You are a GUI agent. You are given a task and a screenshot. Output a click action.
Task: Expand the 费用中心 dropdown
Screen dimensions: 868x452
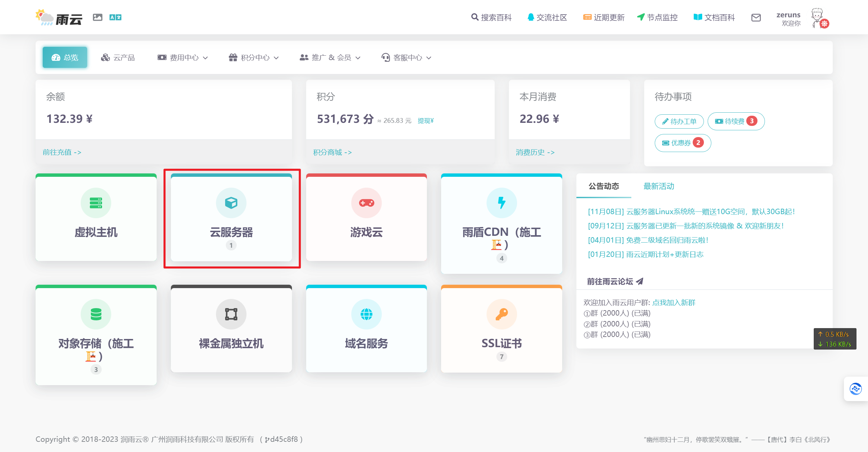[183, 58]
